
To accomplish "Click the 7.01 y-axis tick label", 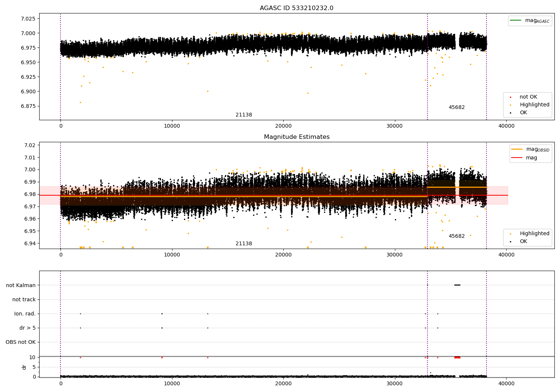I will tap(29, 158).
